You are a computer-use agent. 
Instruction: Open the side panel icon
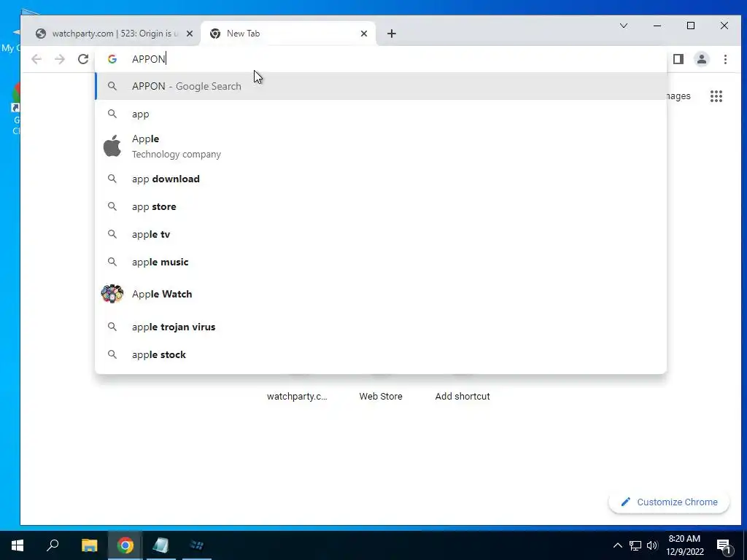tap(678, 59)
